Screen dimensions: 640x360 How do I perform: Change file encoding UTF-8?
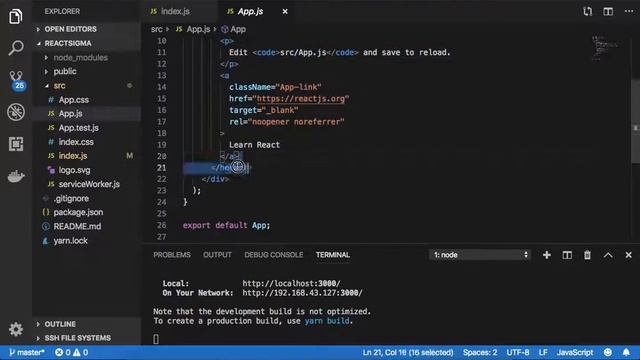tap(518, 352)
